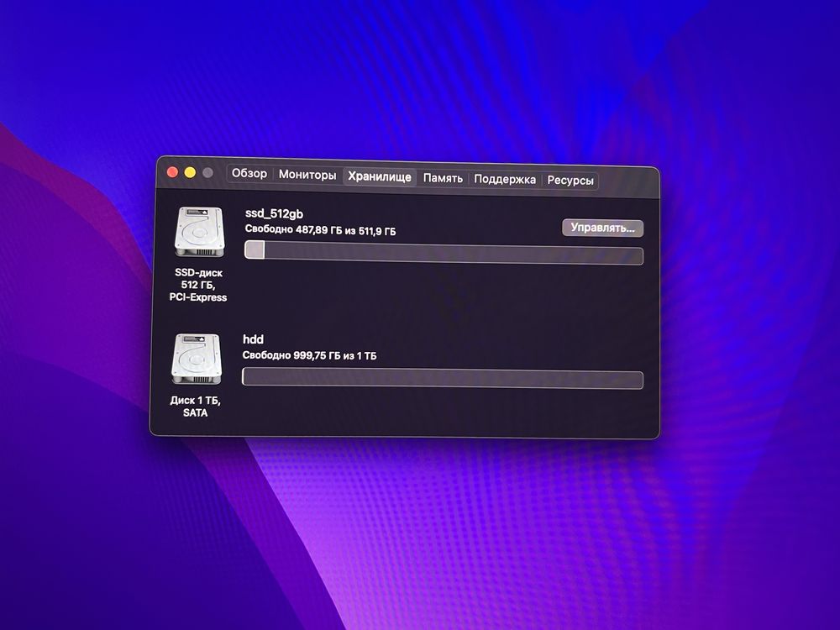Show the Ресурсы tab
This screenshot has width=840, height=630.
point(570,181)
